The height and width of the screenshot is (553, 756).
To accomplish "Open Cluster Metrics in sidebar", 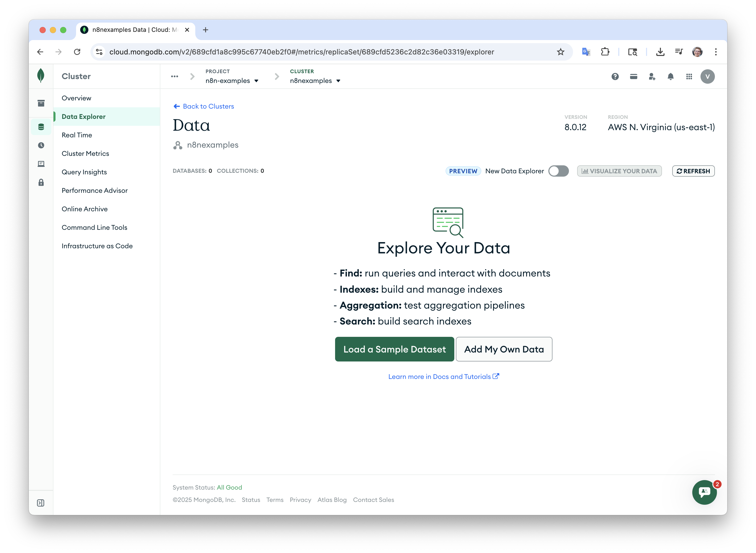I will point(85,154).
